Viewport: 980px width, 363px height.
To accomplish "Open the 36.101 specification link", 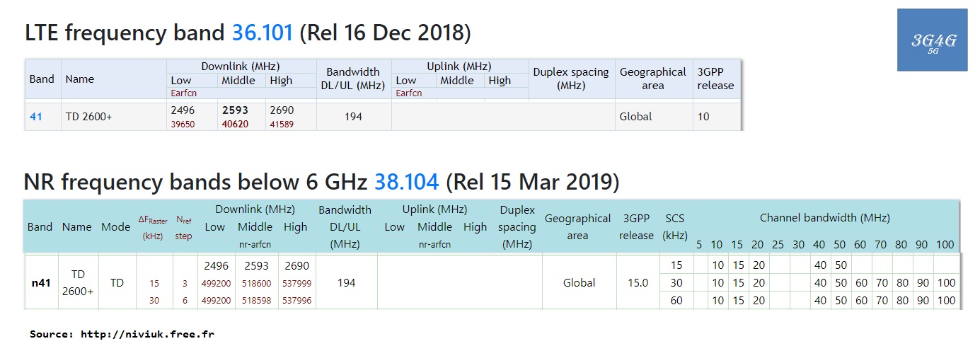I will pos(263,33).
